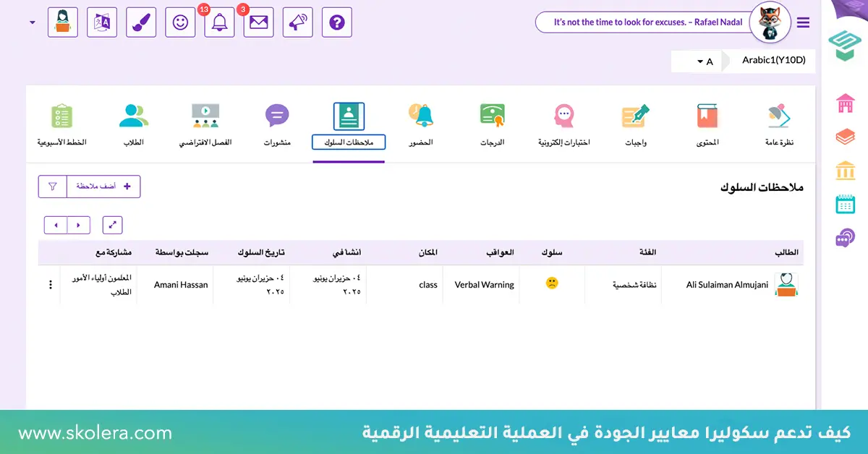Open the school building sidebar icon
868x454 pixels.
(x=845, y=103)
